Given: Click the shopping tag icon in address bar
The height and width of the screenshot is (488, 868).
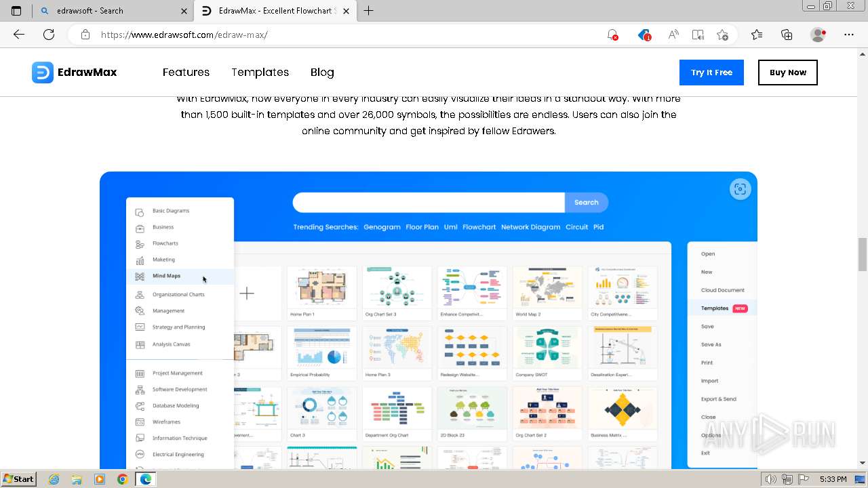Looking at the screenshot, I should coord(644,35).
